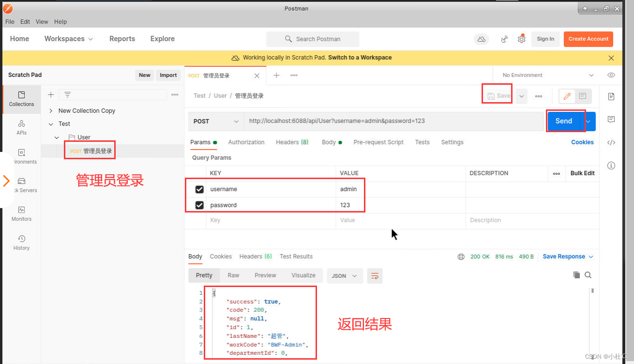
Task: Open the comments icon in right sidebar
Action: point(611,119)
